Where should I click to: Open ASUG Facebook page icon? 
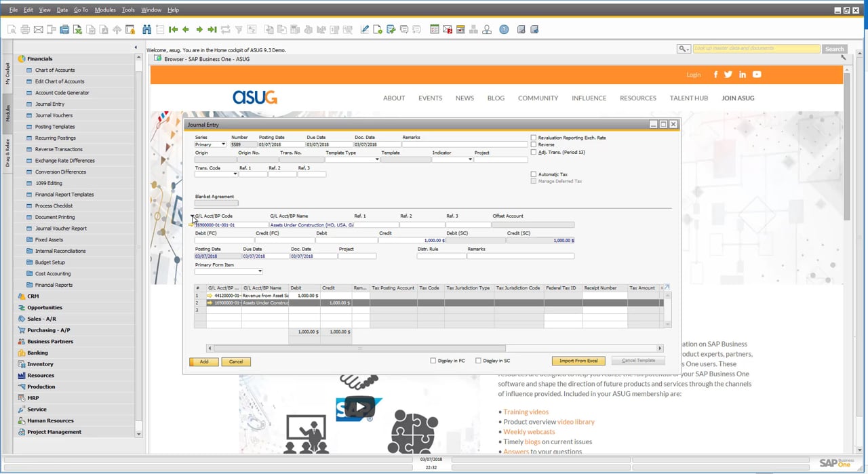pyautogui.click(x=715, y=75)
